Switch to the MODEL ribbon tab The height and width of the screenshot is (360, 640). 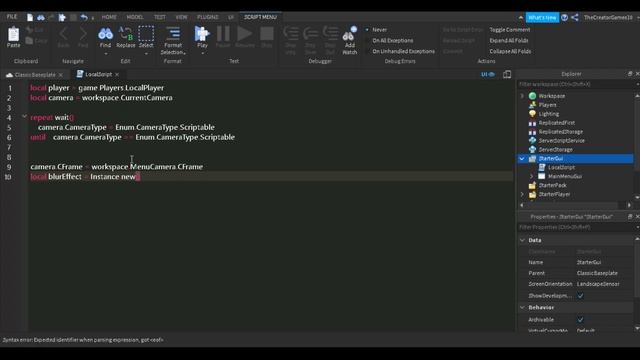click(x=135, y=17)
